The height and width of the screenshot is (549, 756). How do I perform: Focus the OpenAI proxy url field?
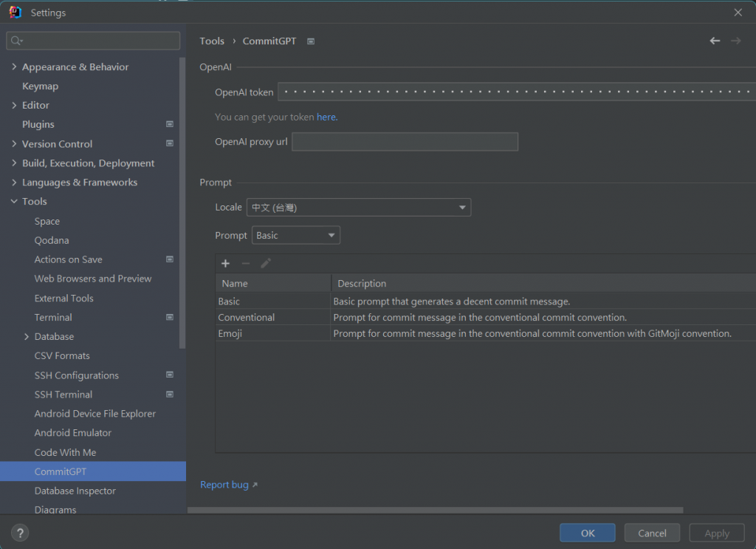405,142
